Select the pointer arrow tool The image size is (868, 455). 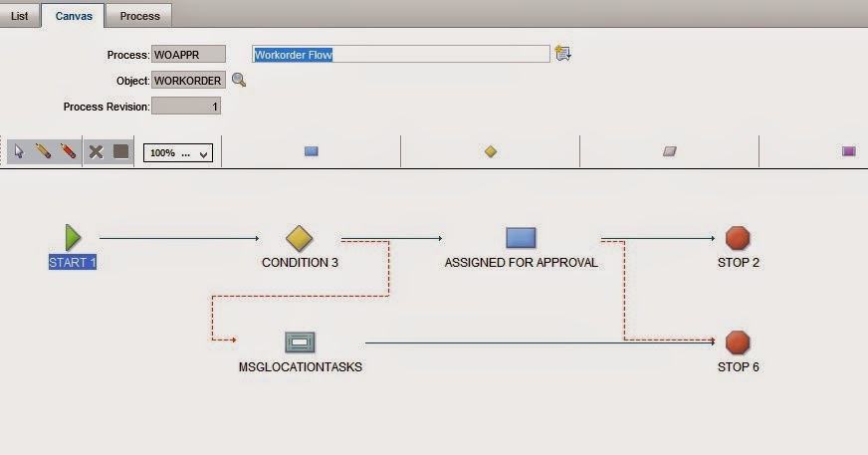19,151
